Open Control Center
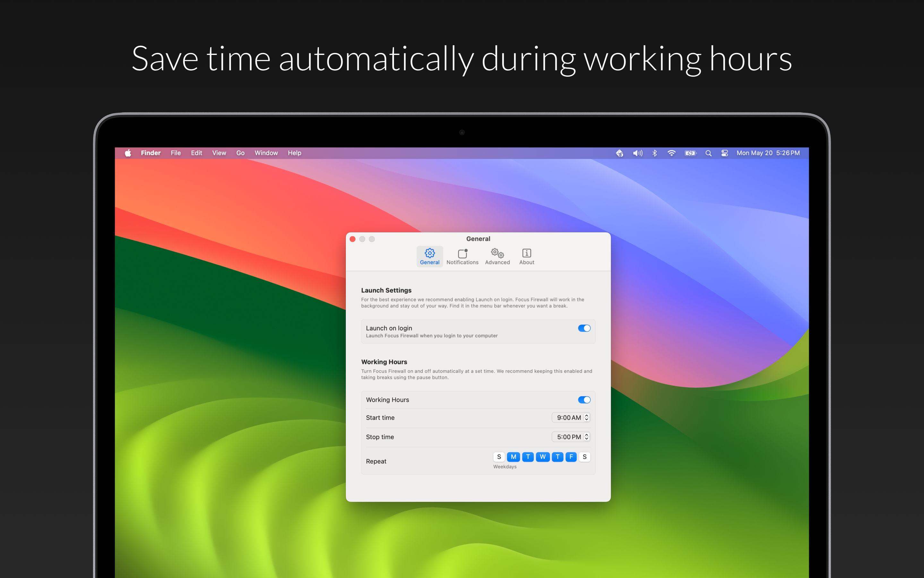The width and height of the screenshot is (924, 578). click(724, 153)
